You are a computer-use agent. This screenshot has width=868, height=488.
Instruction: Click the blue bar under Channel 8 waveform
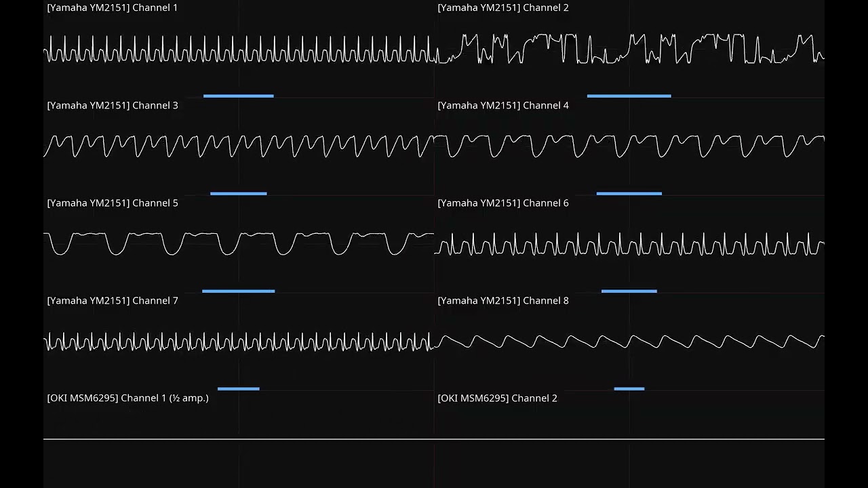click(x=629, y=389)
